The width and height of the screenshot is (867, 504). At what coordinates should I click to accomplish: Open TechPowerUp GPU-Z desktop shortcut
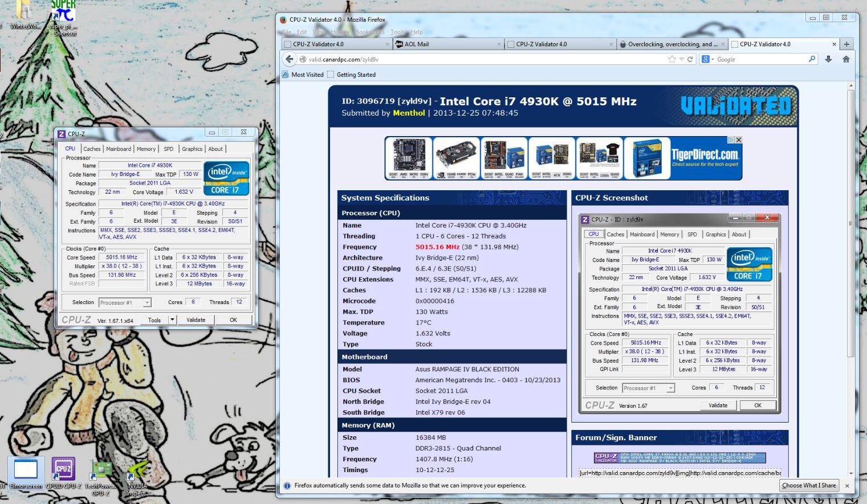pyautogui.click(x=101, y=477)
